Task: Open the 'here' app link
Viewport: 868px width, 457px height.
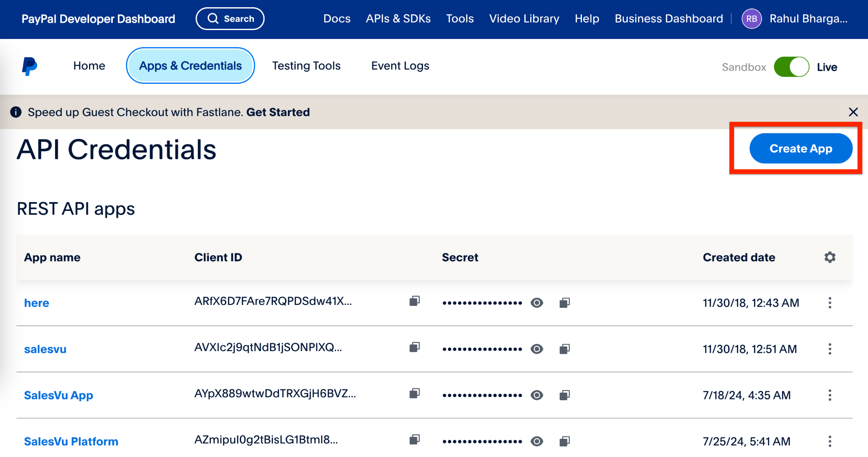Action: (x=36, y=303)
